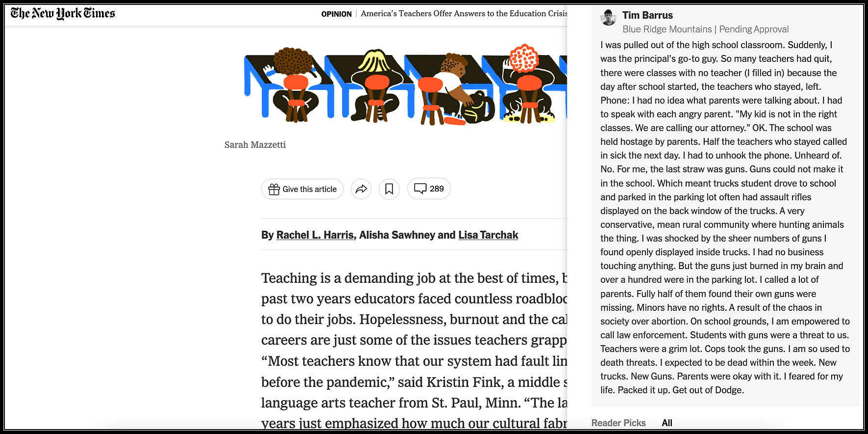
Task: Click Blue Ridge Mountains | Pending Approval text
Action: 706,29
